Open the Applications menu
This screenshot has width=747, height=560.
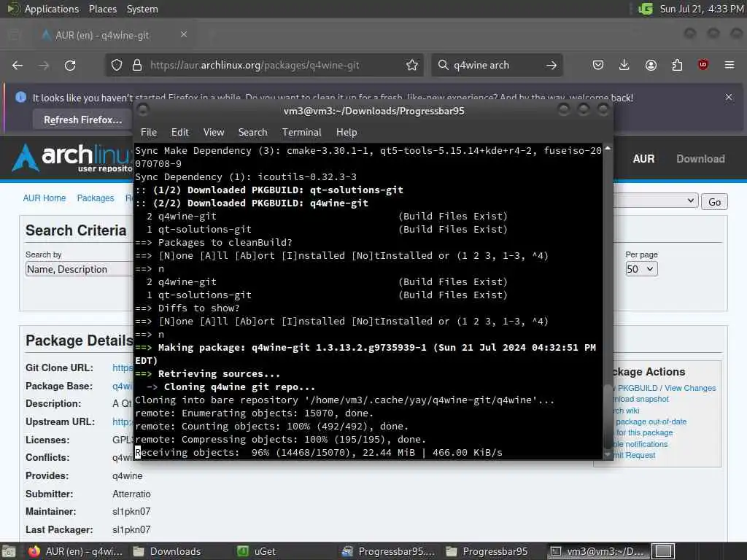pos(52,9)
